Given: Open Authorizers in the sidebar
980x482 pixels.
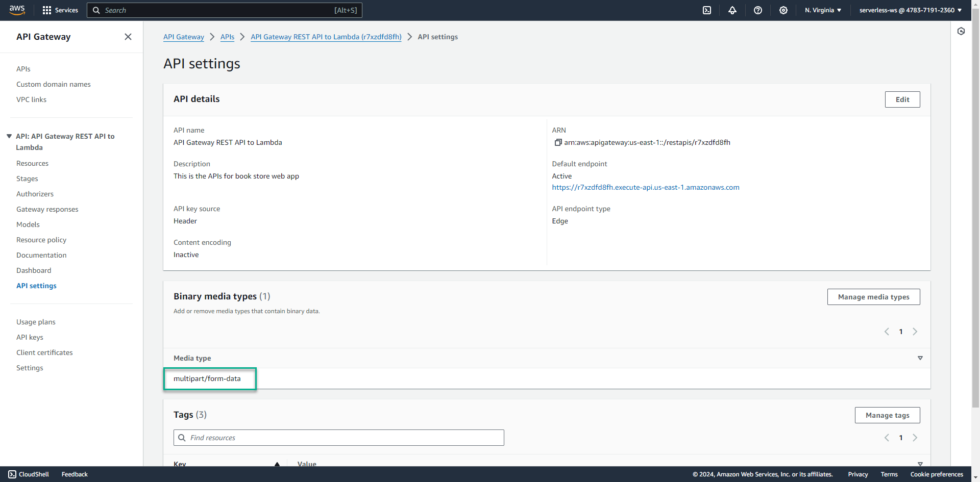Looking at the screenshot, I should click(35, 194).
